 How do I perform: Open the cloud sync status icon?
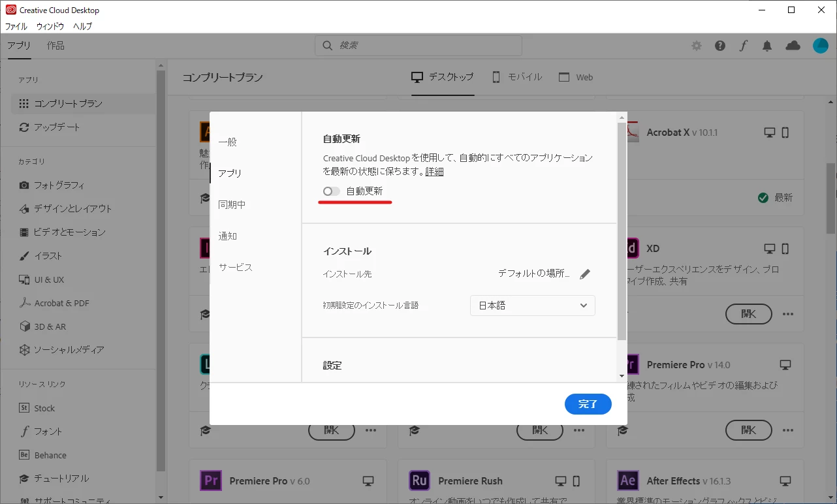point(793,46)
